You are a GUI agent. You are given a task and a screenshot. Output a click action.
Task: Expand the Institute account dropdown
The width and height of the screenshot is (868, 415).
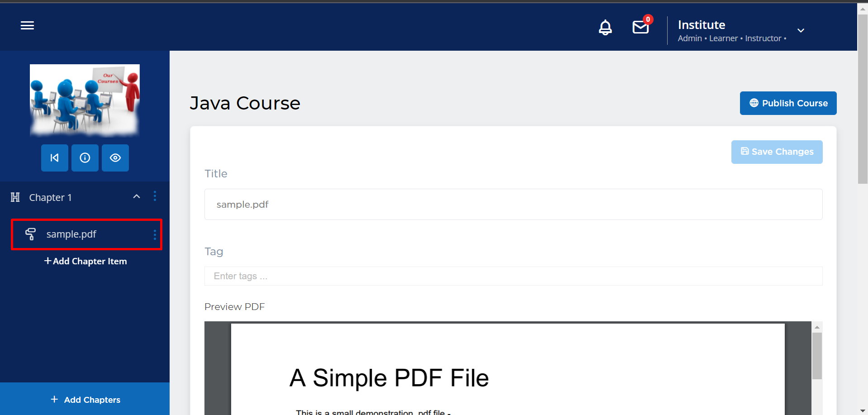801,30
